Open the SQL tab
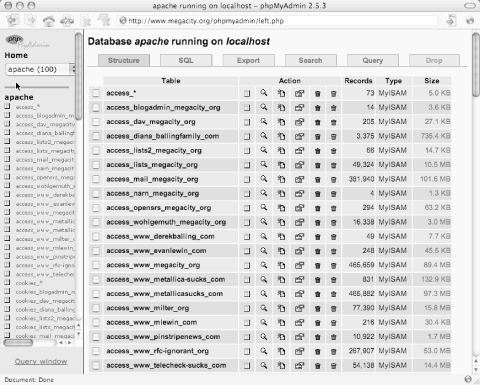The width and height of the screenshot is (481, 385). pyautogui.click(x=186, y=60)
